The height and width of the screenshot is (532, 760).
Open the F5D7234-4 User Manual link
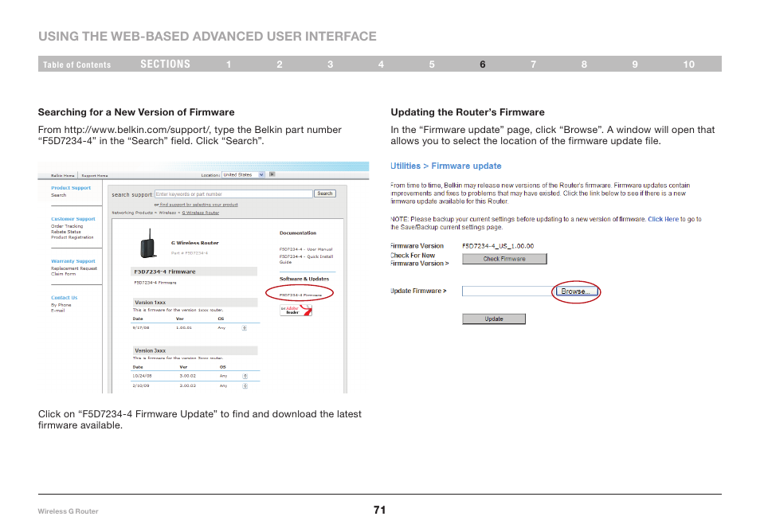(x=306, y=249)
